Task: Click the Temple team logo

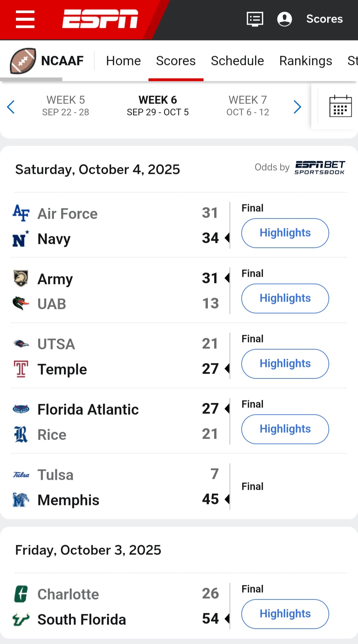Action: pyautogui.click(x=21, y=369)
